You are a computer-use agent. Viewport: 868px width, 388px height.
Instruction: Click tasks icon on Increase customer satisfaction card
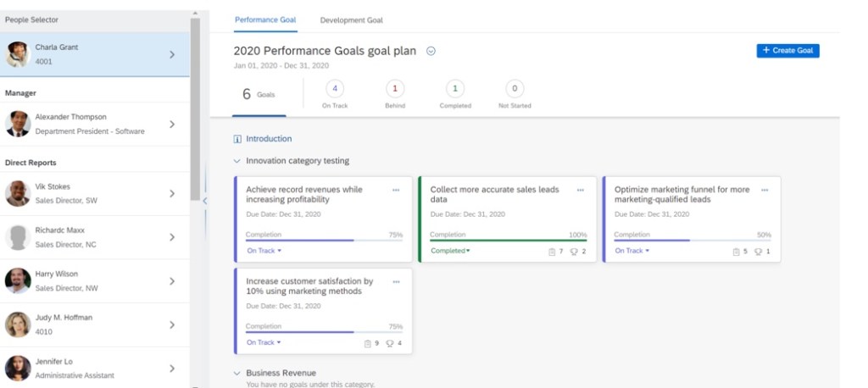point(367,343)
